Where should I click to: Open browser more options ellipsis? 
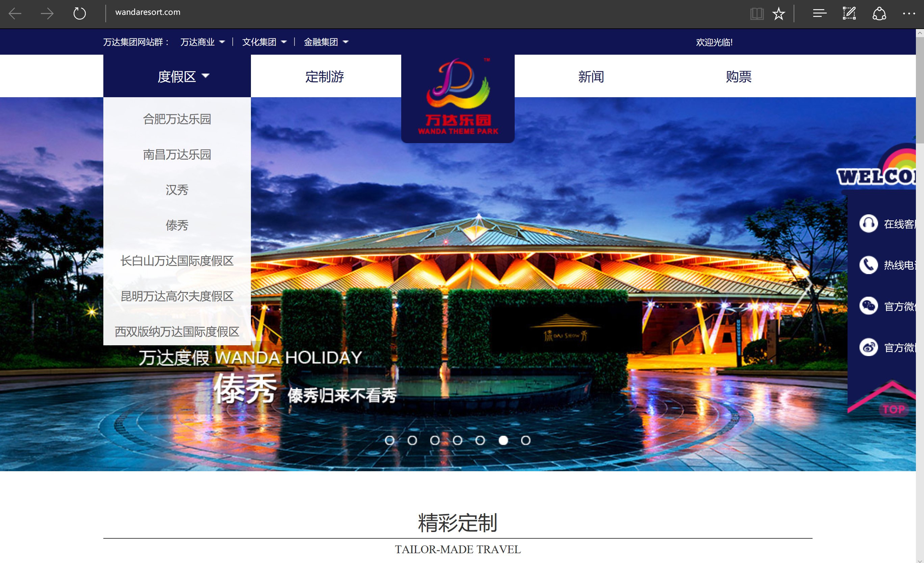tap(909, 14)
